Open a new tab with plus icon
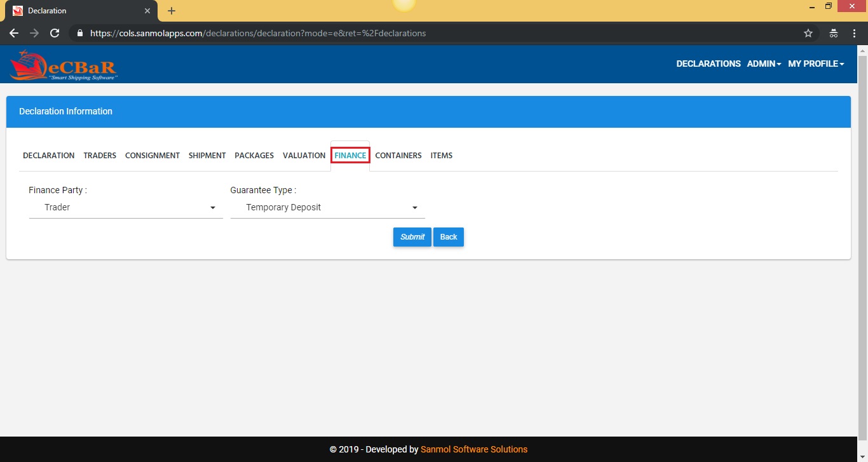Screen dimensions: 868x462 [172, 11]
